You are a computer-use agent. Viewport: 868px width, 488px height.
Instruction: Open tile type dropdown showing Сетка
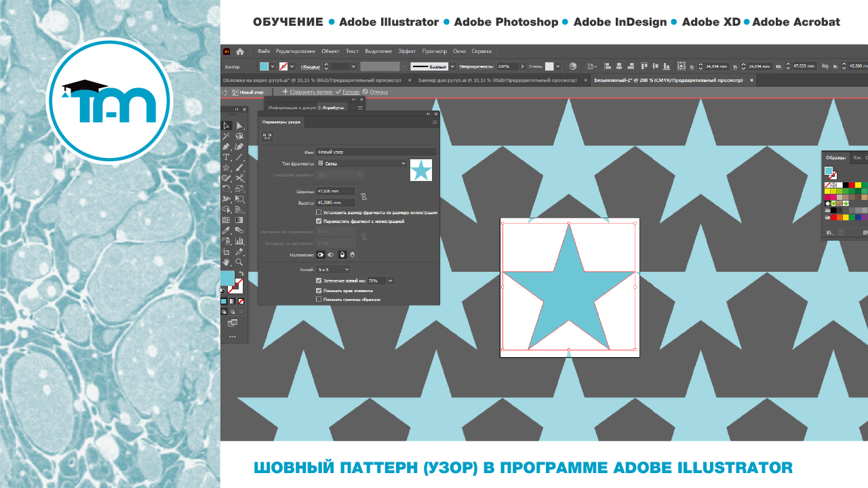point(362,163)
